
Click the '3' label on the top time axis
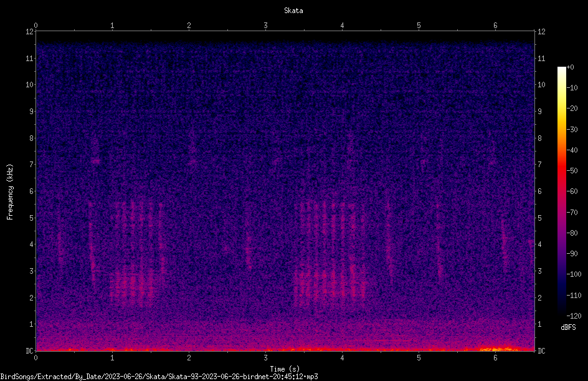(265, 26)
